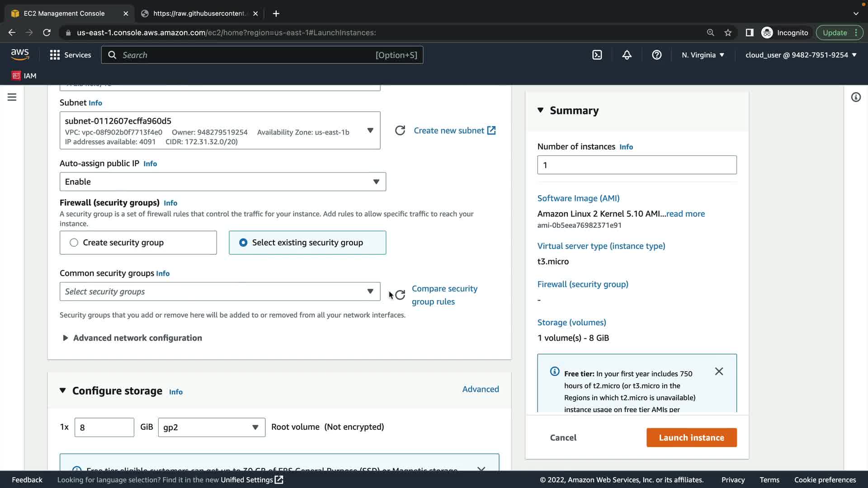This screenshot has height=488, width=868.
Task: Open the Auto-assign public IP dropdown
Action: 222,182
